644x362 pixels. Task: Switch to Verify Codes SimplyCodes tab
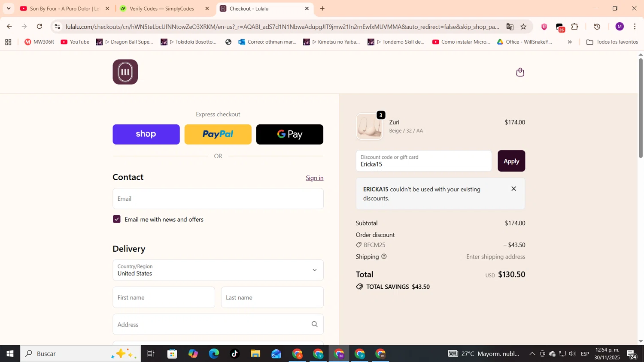[x=164, y=9]
